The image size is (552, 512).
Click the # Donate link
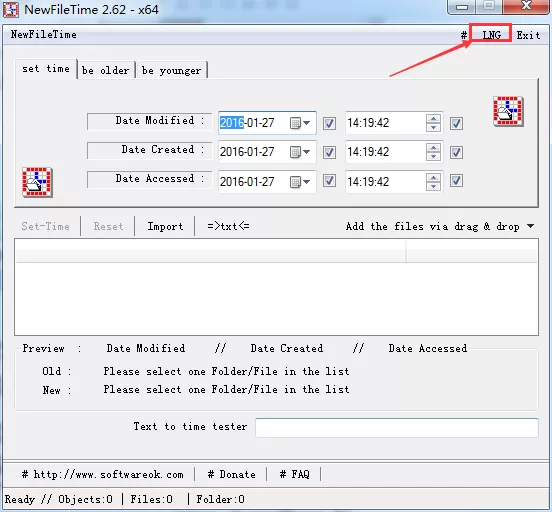231,474
